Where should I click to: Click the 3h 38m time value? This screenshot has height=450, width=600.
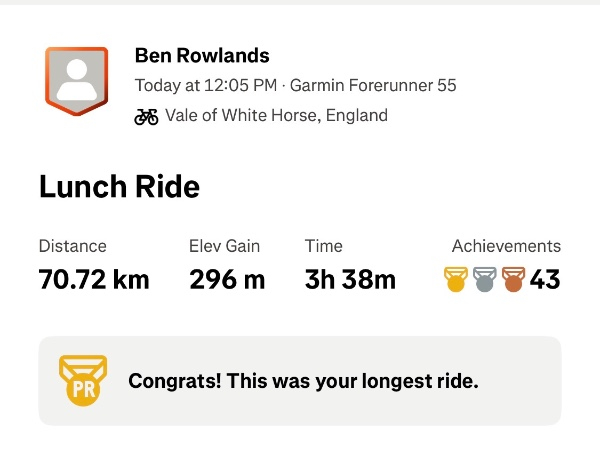(x=350, y=280)
